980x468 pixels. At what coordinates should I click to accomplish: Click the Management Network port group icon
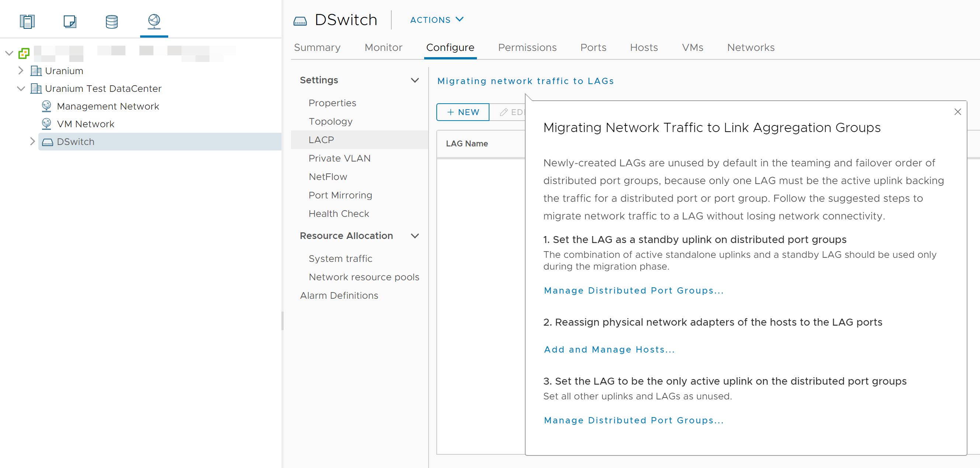pos(46,106)
